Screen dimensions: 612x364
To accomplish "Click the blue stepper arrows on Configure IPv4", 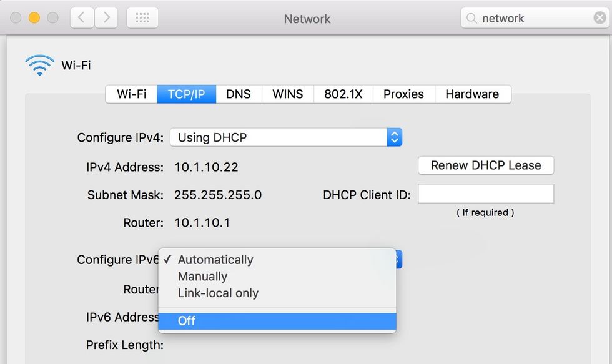I will [394, 137].
